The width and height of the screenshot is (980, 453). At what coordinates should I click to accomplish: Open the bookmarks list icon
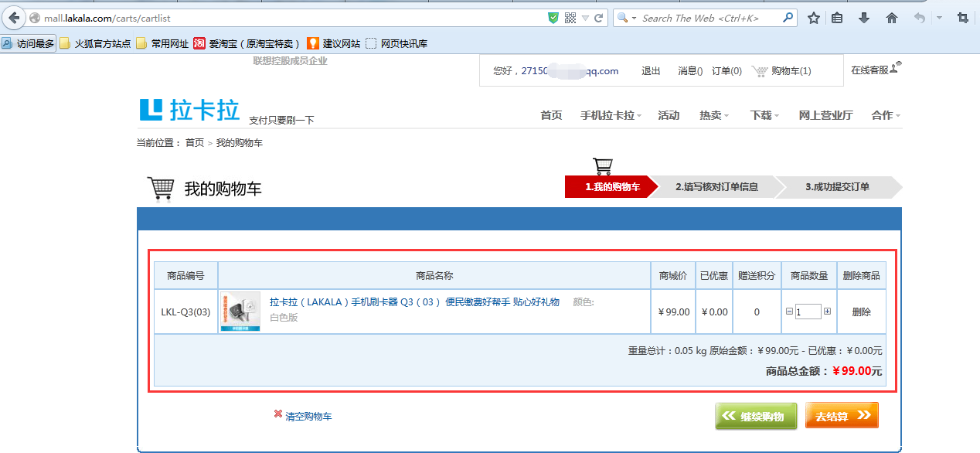click(x=837, y=18)
